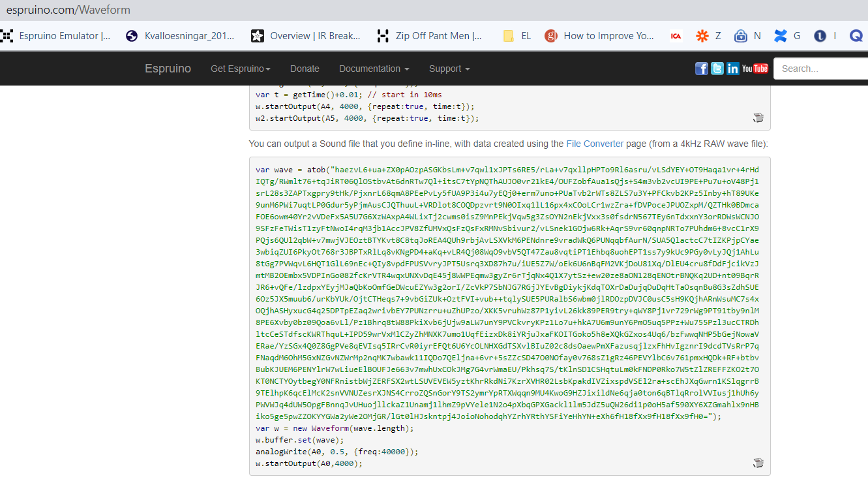Viewport: 868px width, 483px height.
Task: Visit Espruino's YouTube channel icon
Action: click(755, 69)
